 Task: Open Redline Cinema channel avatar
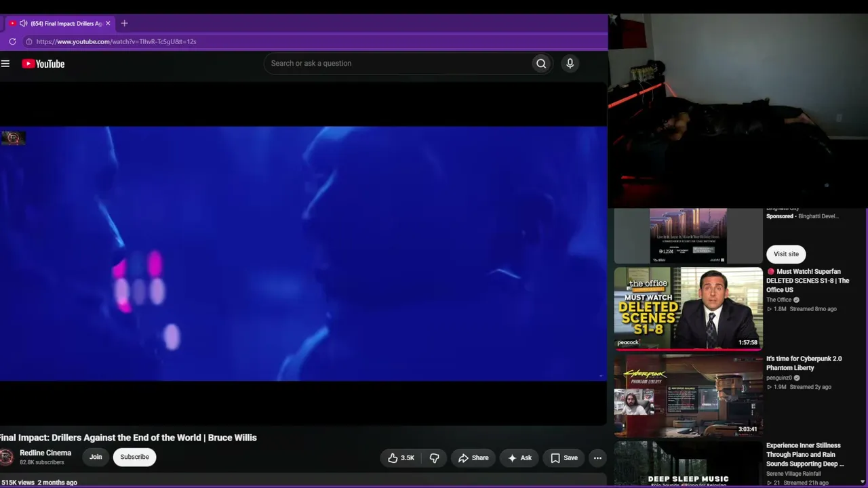pyautogui.click(x=6, y=457)
